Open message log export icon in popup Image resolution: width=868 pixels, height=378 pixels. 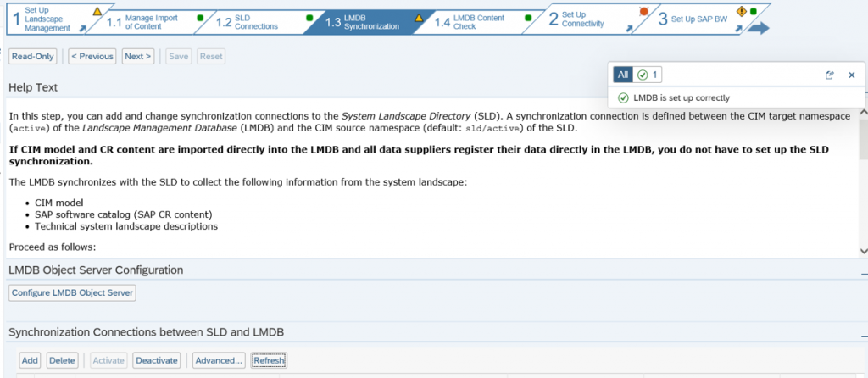point(829,75)
